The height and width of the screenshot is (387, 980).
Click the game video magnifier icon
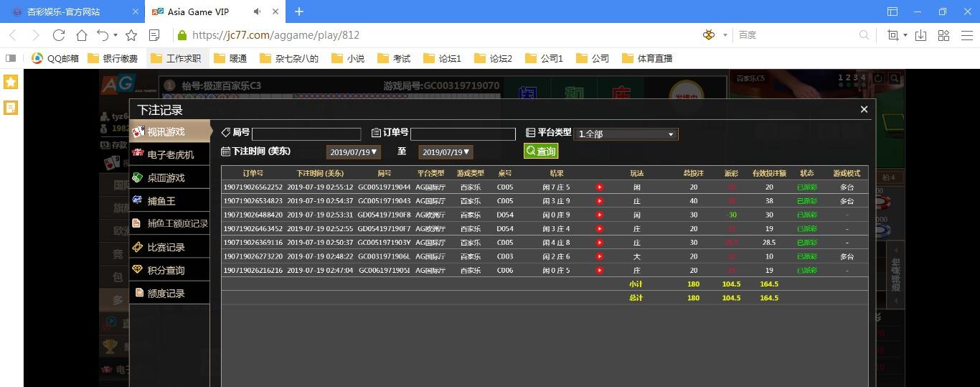pos(895,78)
